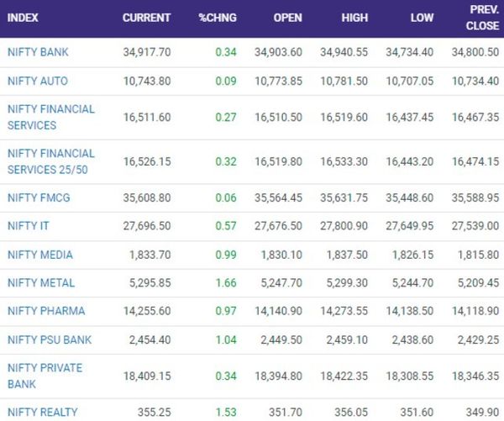Select NIFTY REALTY current value 355.25
This screenshot has height=421, width=504.
point(155,412)
